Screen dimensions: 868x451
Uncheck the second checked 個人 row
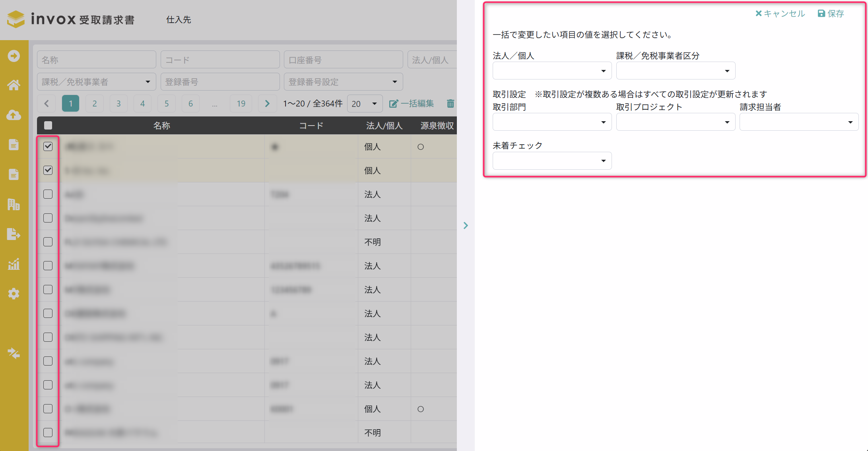point(48,170)
